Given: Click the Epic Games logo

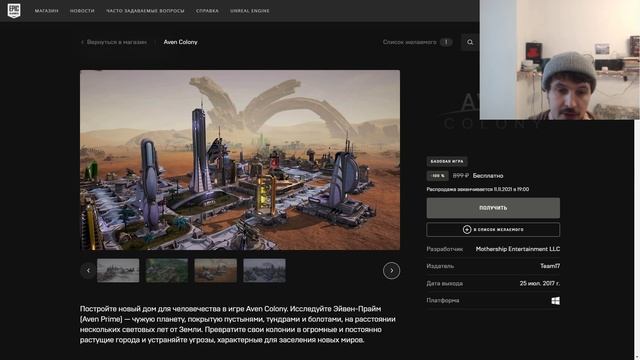Looking at the screenshot, I should click(14, 11).
